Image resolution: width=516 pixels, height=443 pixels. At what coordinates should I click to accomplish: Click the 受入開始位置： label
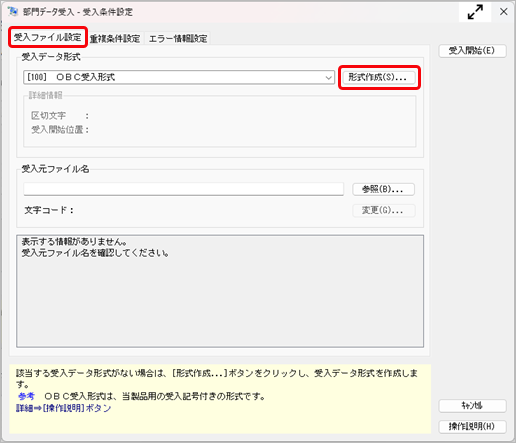60,130
